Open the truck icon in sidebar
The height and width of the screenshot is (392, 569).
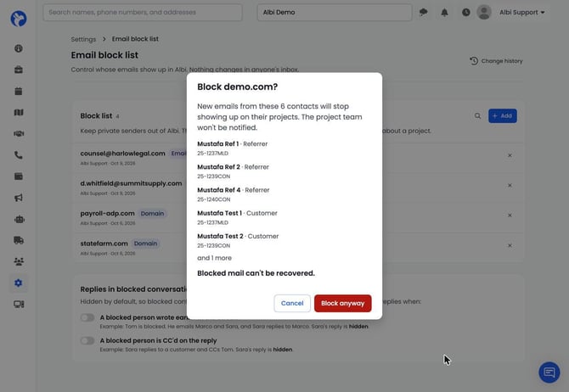[x=19, y=240]
